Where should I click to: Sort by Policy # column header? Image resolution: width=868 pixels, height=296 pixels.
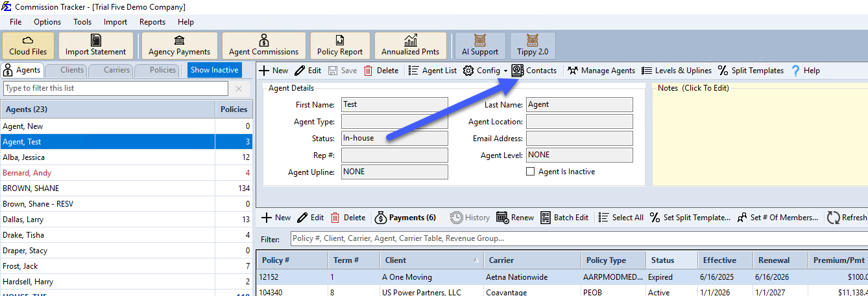tap(293, 260)
